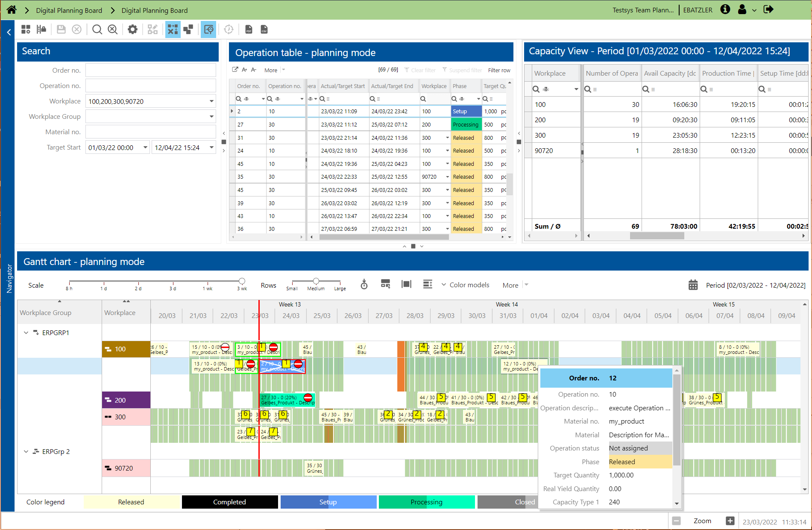Screen dimensions: 812x530
Task: Click the Zoom plus button
Action: [730, 521]
